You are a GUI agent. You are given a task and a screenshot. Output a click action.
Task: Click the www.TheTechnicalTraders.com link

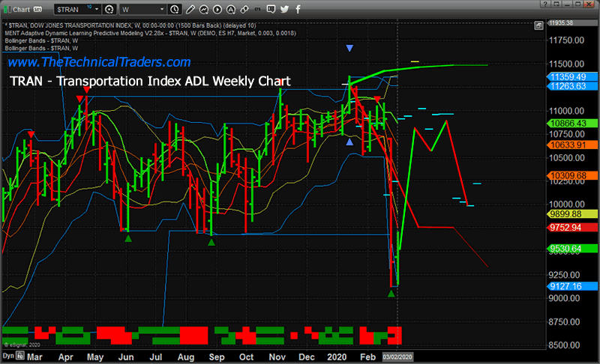click(x=100, y=62)
